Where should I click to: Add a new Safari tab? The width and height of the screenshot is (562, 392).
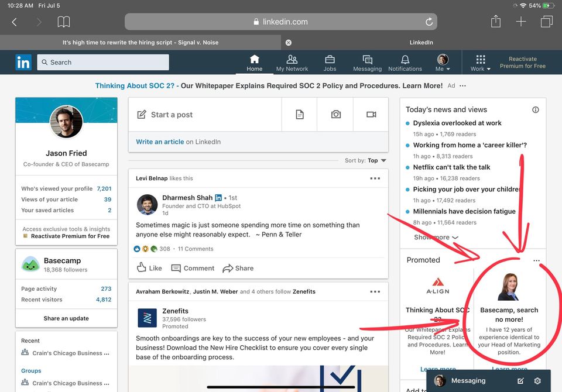521,22
